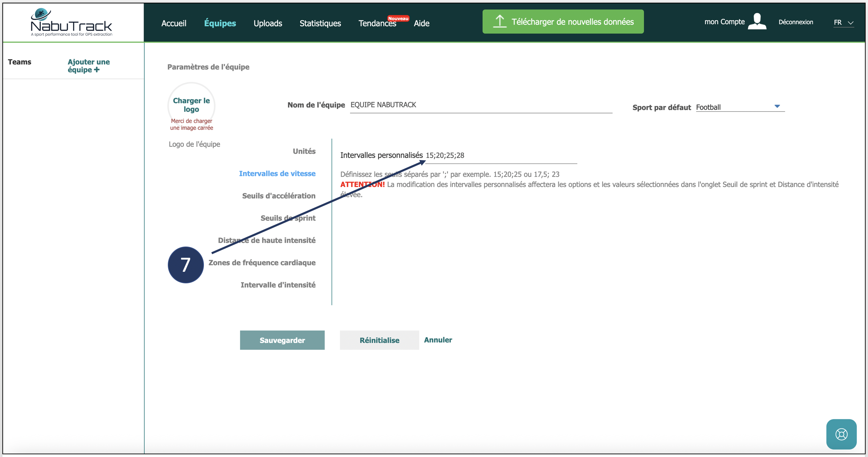The width and height of the screenshot is (868, 457).
Task: Click the Nouveau badge on Tendances
Action: pyautogui.click(x=398, y=18)
